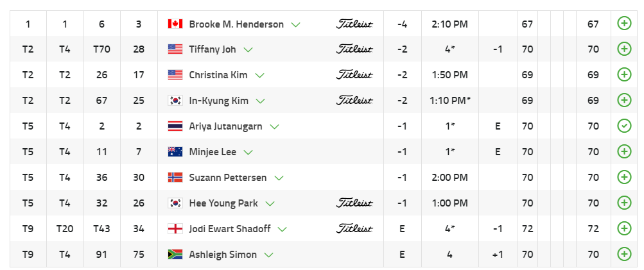This screenshot has height=270, width=644.
Task: Click the plus icon for Tiffany Joh
Action: pos(623,49)
